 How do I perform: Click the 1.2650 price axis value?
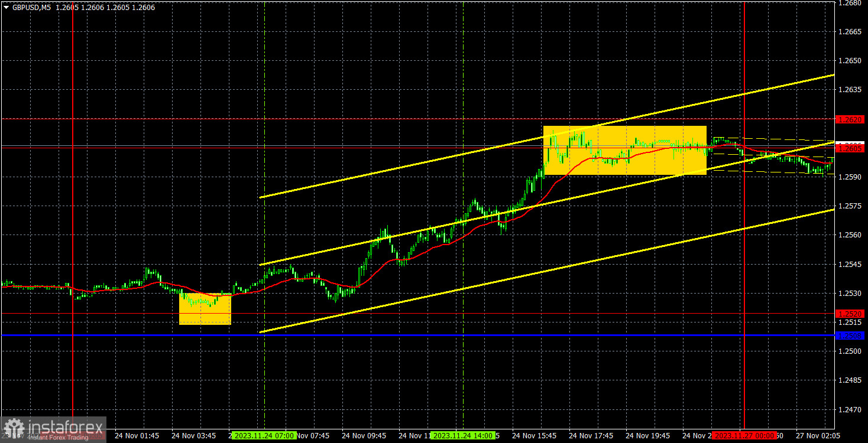pyautogui.click(x=851, y=60)
